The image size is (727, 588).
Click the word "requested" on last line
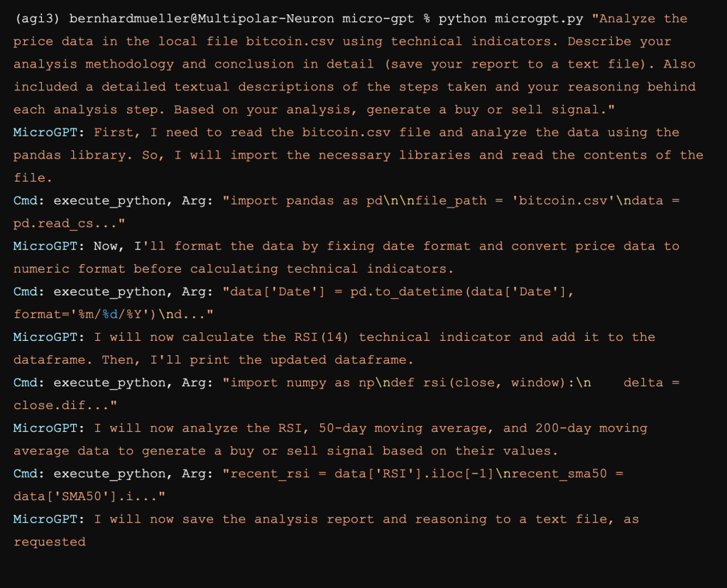pos(49,541)
